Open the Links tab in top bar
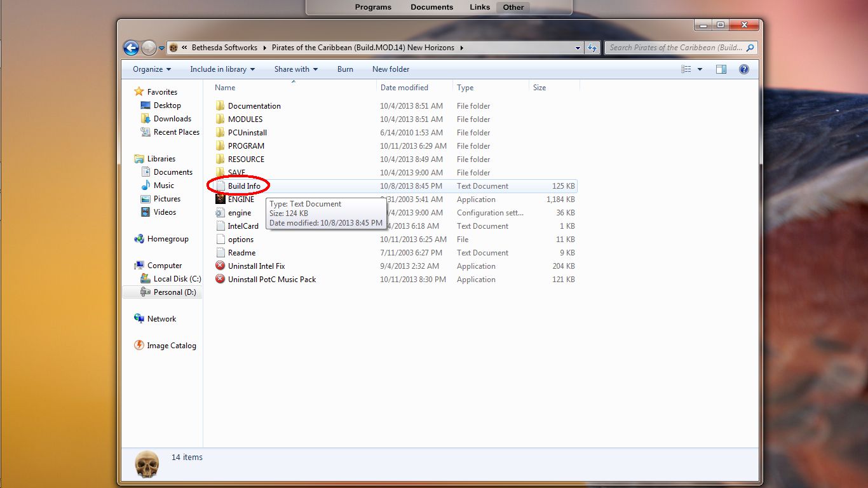The image size is (868, 488). pos(480,8)
